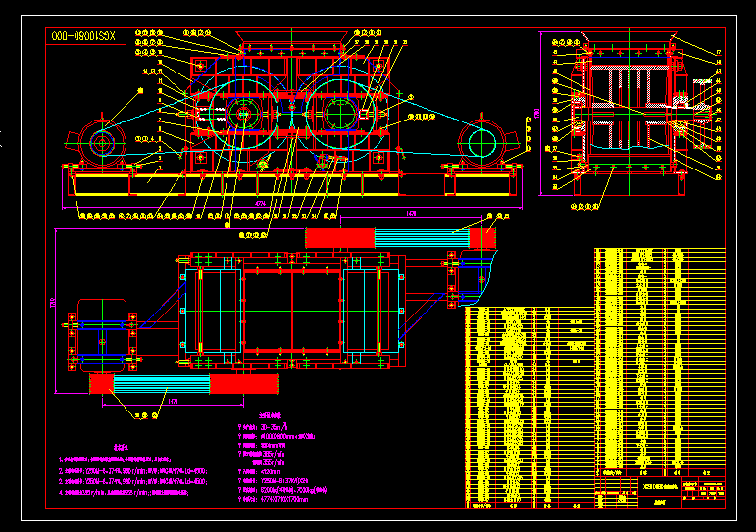Click the central frame opening in plan view

pyautogui.click(x=292, y=311)
